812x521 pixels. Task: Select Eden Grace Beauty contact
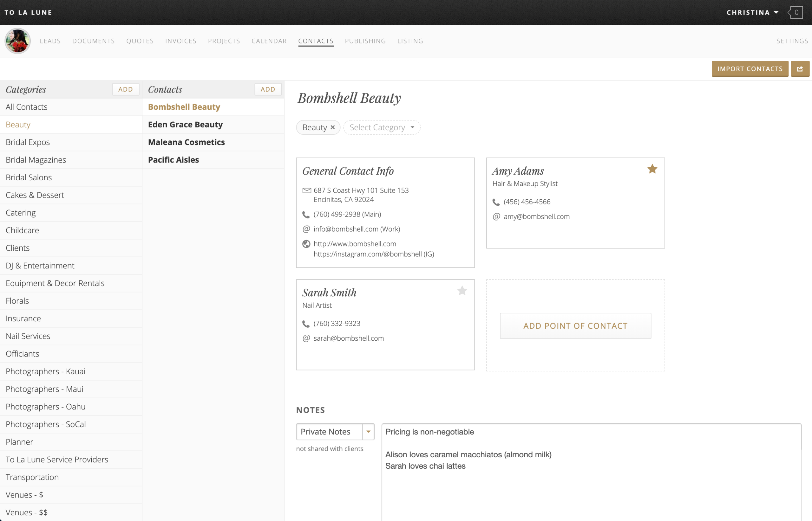tap(213, 125)
